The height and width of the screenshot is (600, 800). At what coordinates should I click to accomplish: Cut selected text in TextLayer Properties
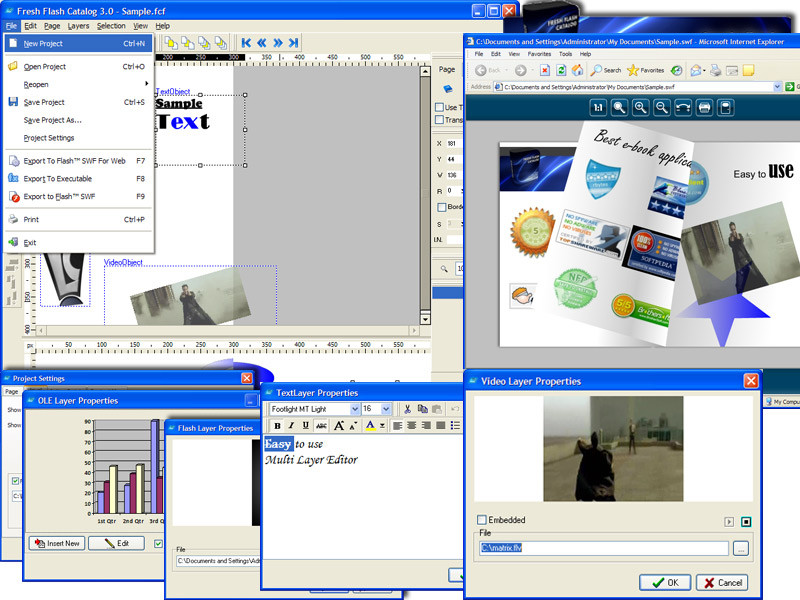click(407, 409)
